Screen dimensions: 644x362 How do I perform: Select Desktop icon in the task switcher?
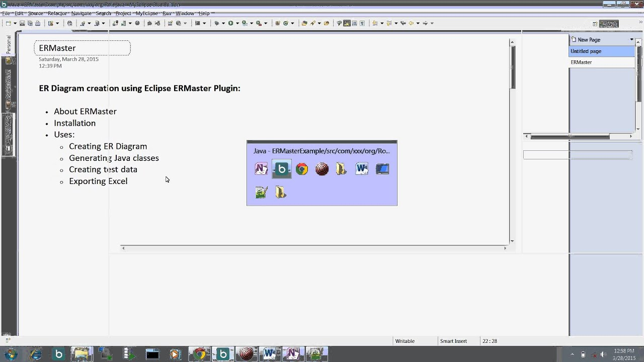point(382,169)
